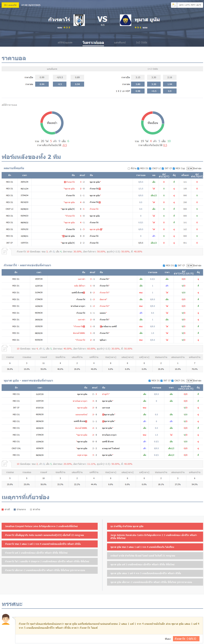The width and height of the screenshot is (204, 644).
Task: Uncheck the CNCF LC filter checkbox
Action: coord(150,168)
